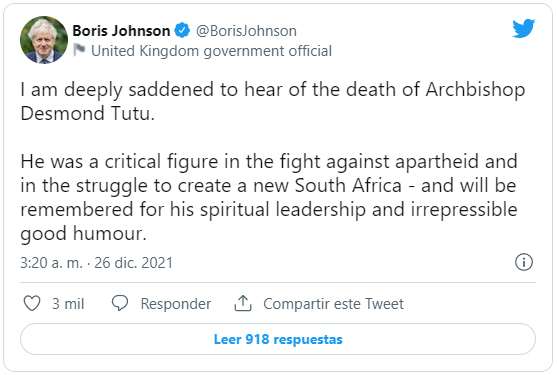The image size is (557, 375).
Task: Click the blue verified badge
Action: (182, 30)
